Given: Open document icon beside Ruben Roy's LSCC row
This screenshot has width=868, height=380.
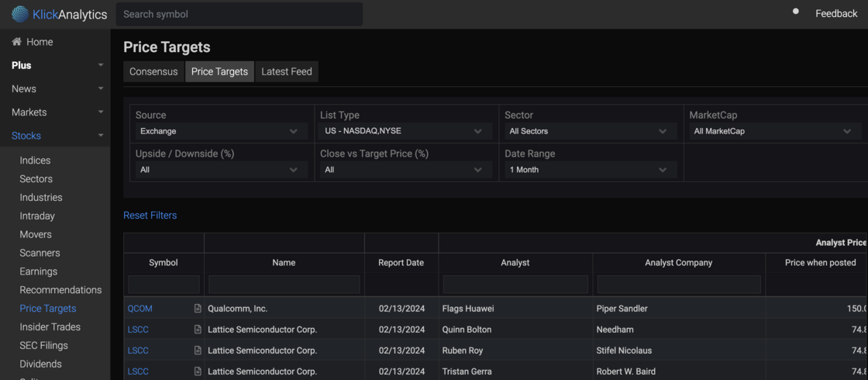Looking at the screenshot, I should (198, 351).
